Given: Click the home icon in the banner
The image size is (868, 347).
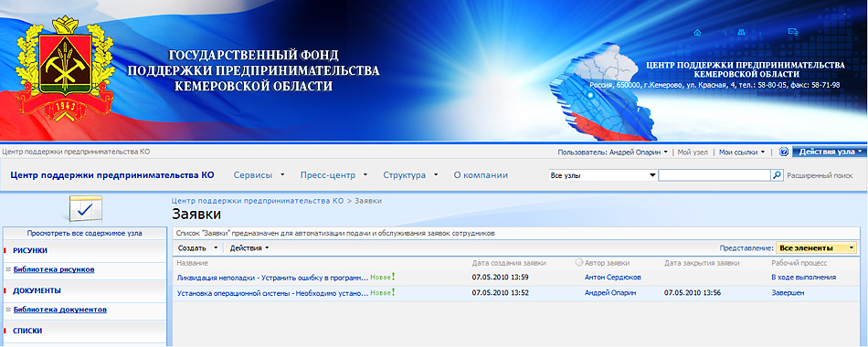Looking at the screenshot, I should click(x=697, y=33).
